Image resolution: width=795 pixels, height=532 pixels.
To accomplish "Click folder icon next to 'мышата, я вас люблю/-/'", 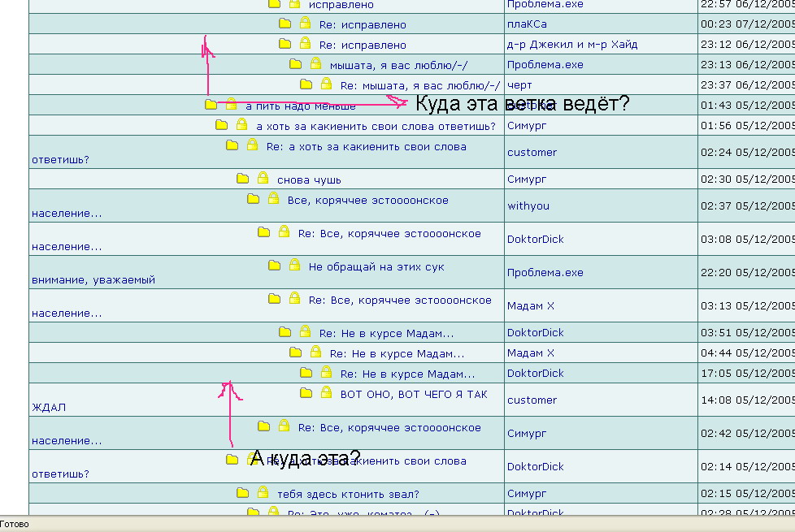I will click(x=295, y=64).
